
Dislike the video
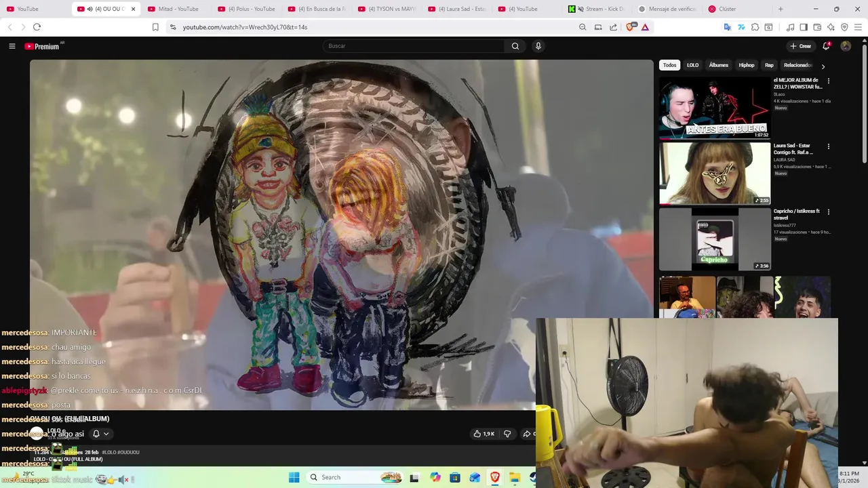tap(507, 434)
